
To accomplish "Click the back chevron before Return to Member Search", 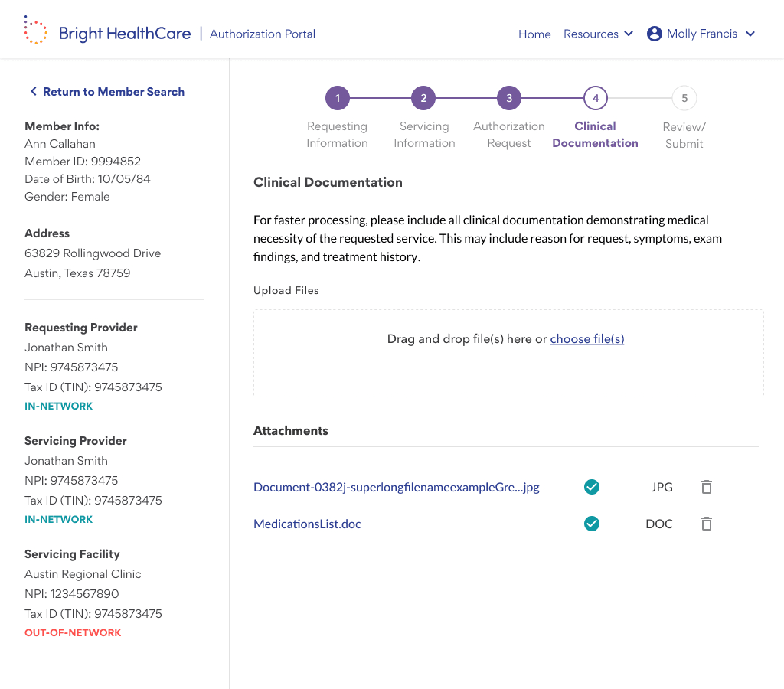I will click(x=34, y=91).
